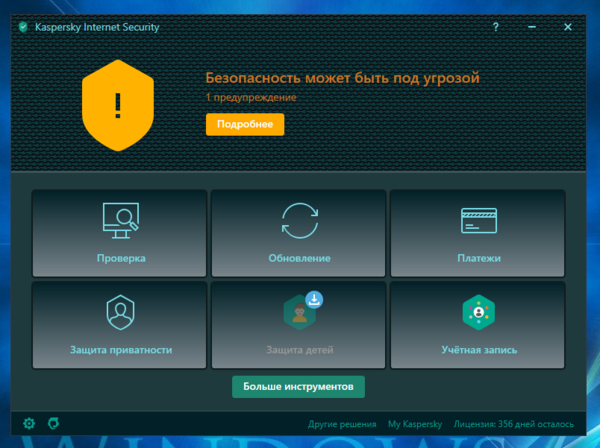600x448 pixels.
Task: Click the Защита детей label
Action: point(300,350)
